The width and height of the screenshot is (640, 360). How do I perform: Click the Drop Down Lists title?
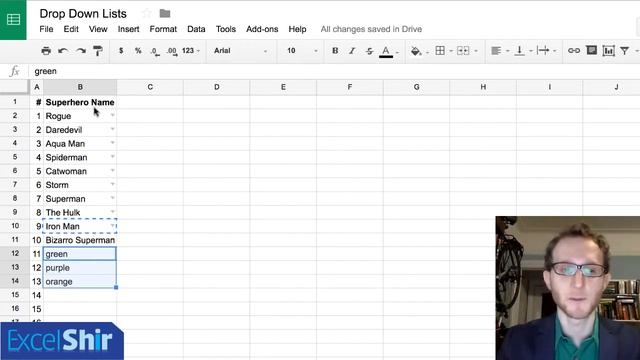(x=83, y=13)
